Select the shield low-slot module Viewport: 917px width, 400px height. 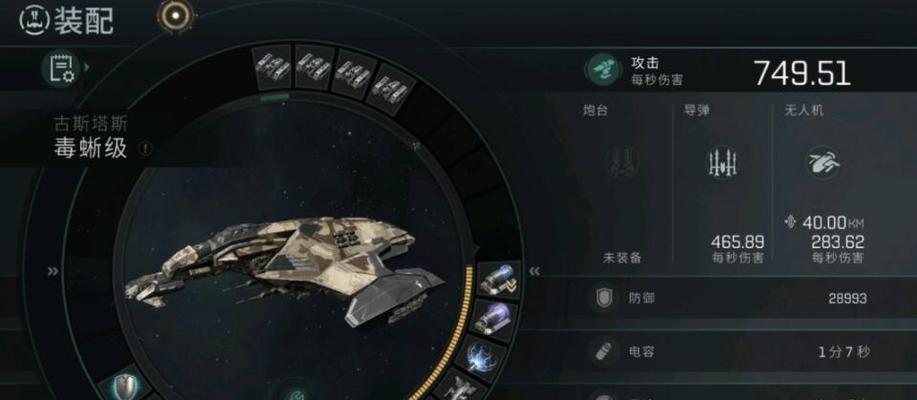(127, 386)
